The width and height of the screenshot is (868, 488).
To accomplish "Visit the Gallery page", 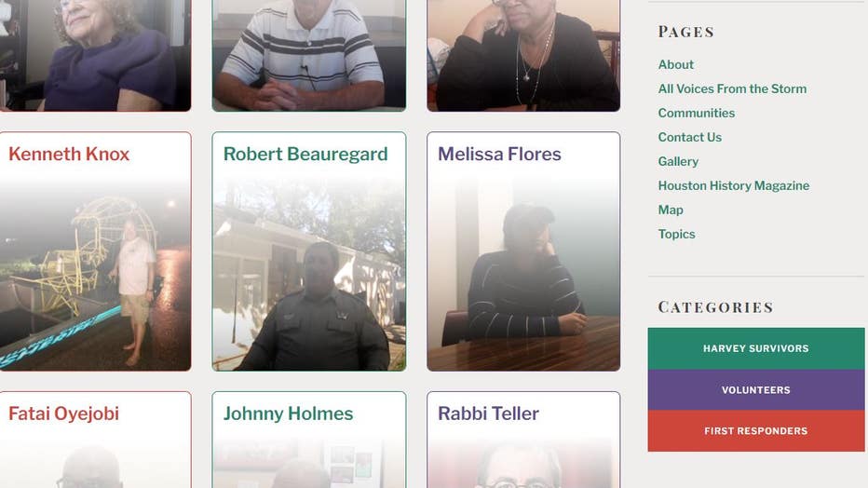I will coord(678,161).
